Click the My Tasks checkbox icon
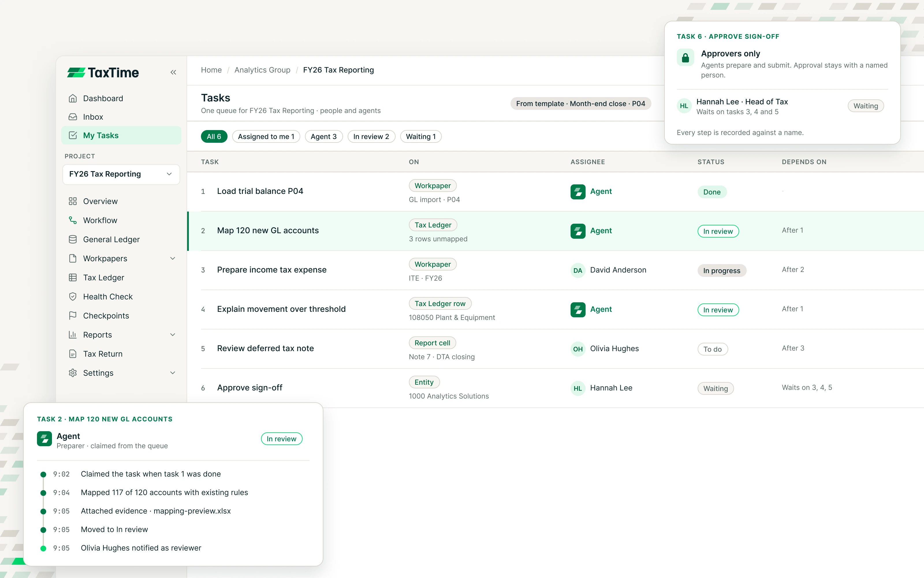This screenshot has width=924, height=578. pyautogui.click(x=72, y=135)
